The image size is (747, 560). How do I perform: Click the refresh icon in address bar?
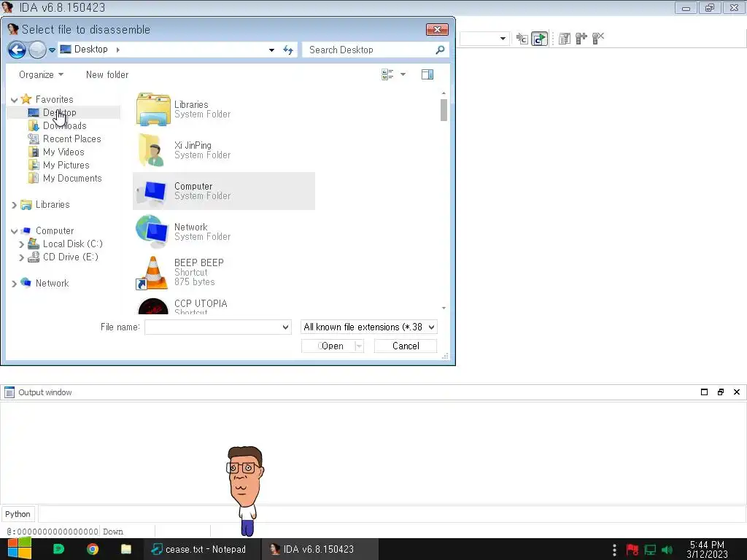[x=288, y=50]
